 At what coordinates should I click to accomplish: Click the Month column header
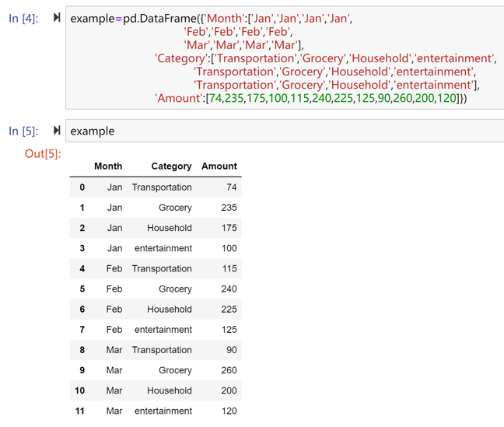[108, 166]
